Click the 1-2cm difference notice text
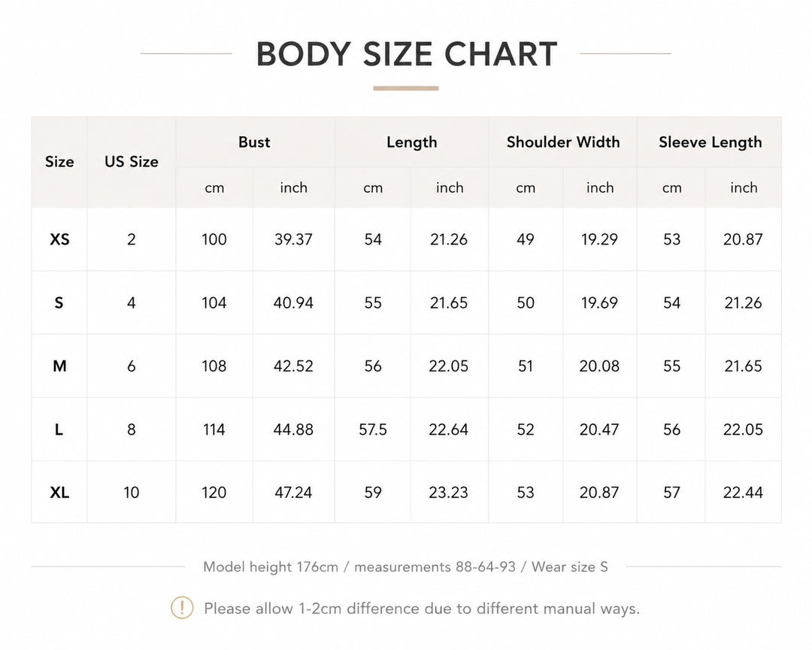 422,608
